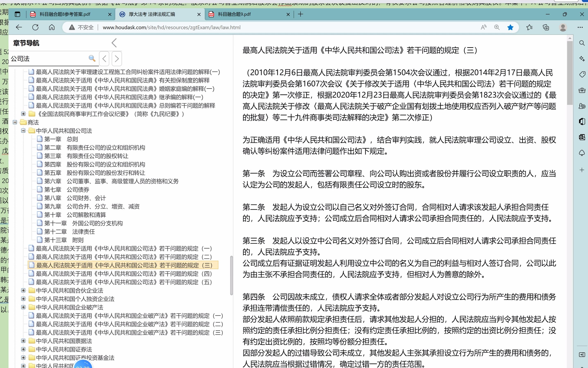Viewport: 588px width, 368px height.
Task: Open browser home page icon
Action: (x=52, y=27)
